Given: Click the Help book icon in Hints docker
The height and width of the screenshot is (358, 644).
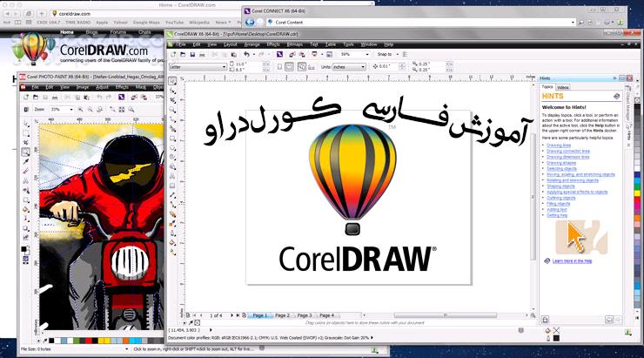Looking at the screenshot, I should [616, 96].
